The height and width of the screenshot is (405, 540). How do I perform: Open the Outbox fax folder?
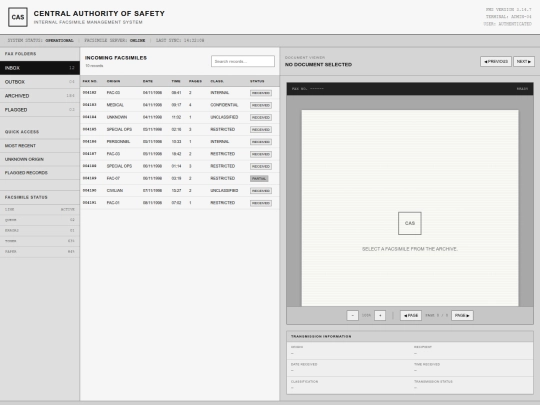pos(40,82)
